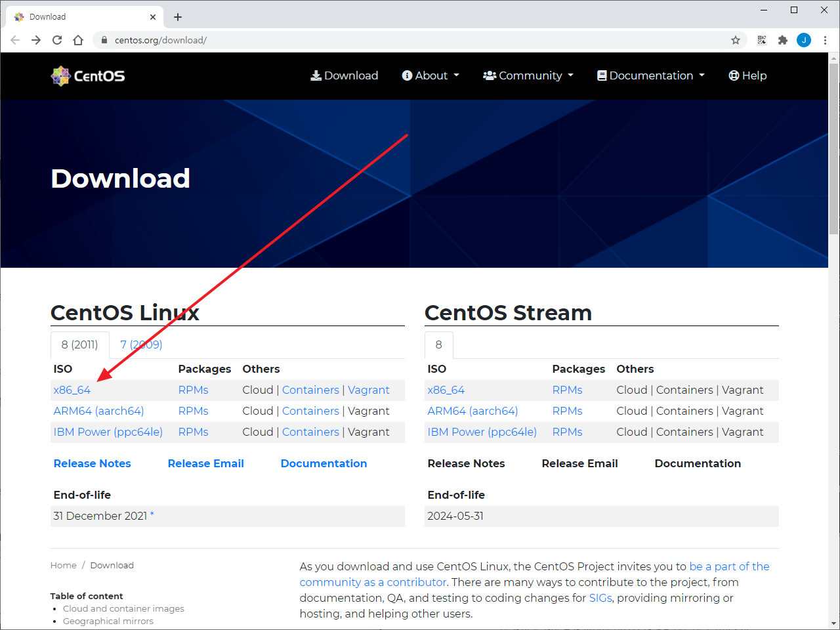Open the Chrome profile avatar J
This screenshot has width=840, height=630.
[x=804, y=40]
